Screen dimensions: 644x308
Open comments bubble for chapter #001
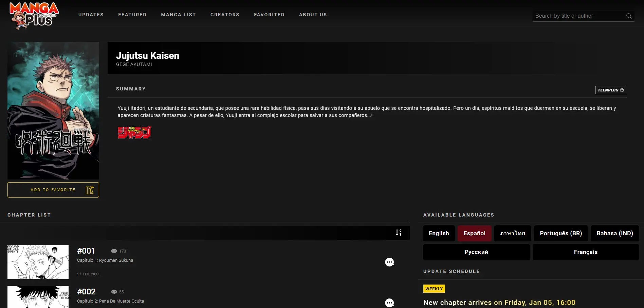coord(389,262)
